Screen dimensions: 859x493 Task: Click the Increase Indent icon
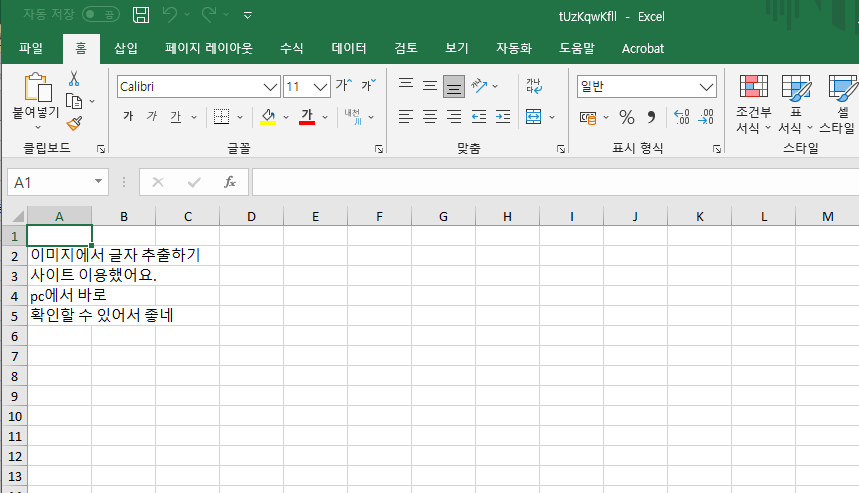(503, 117)
